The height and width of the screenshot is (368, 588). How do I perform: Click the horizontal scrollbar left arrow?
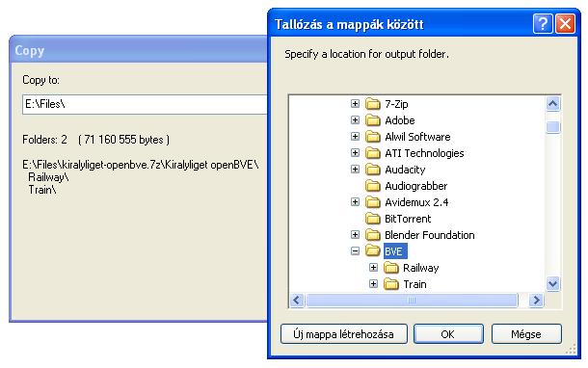pyautogui.click(x=297, y=301)
